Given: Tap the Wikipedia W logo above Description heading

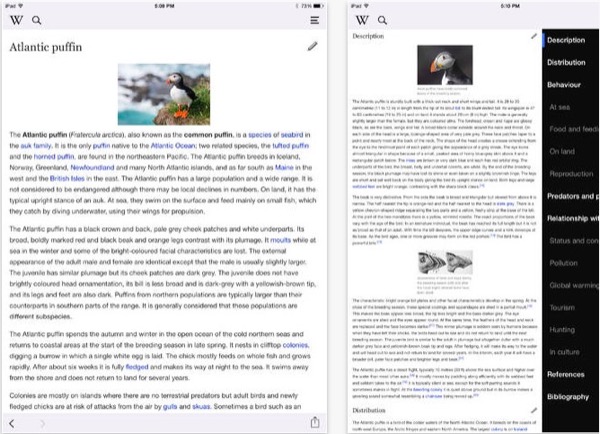Looking at the screenshot, I should [x=361, y=20].
